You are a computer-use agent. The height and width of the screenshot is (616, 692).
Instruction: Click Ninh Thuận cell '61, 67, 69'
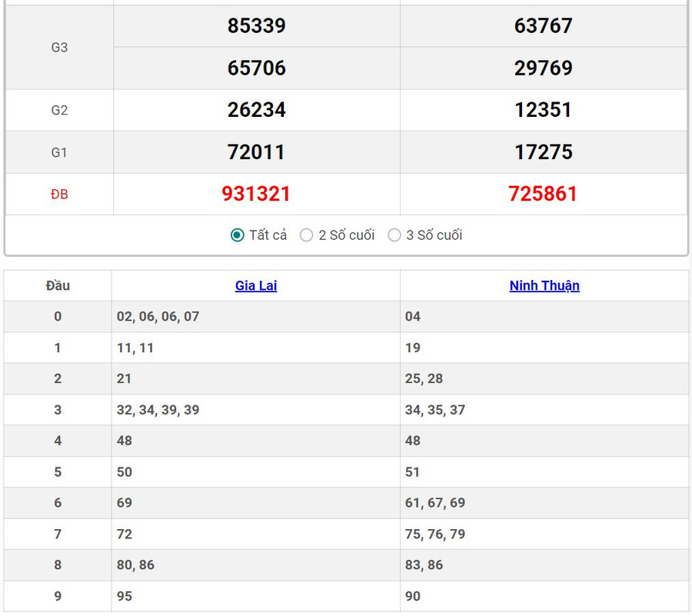435,503
